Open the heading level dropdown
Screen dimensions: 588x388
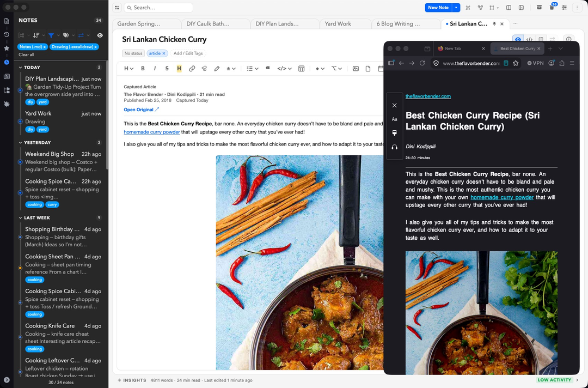coord(128,69)
